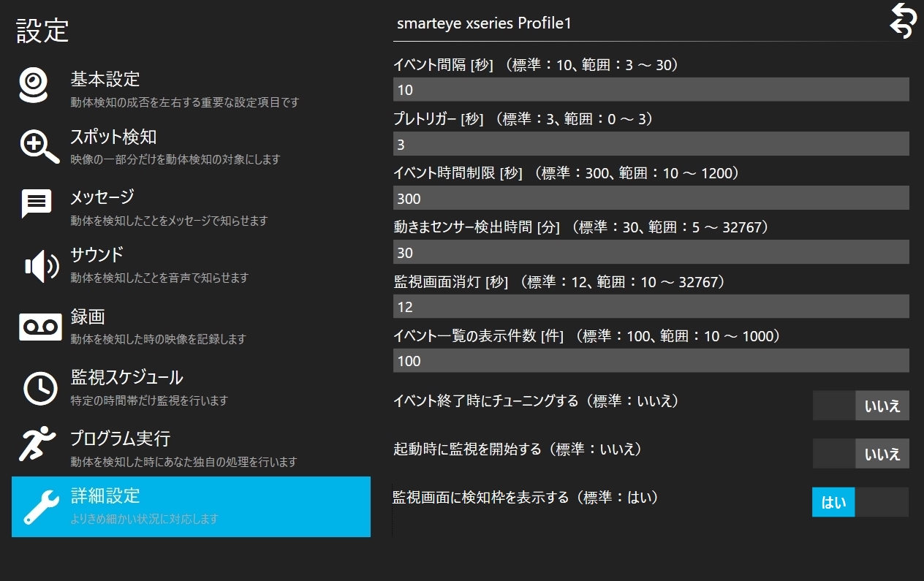924x581 pixels.
Task: Select the 監視画面消灯 field showing 12
Action: (651, 307)
